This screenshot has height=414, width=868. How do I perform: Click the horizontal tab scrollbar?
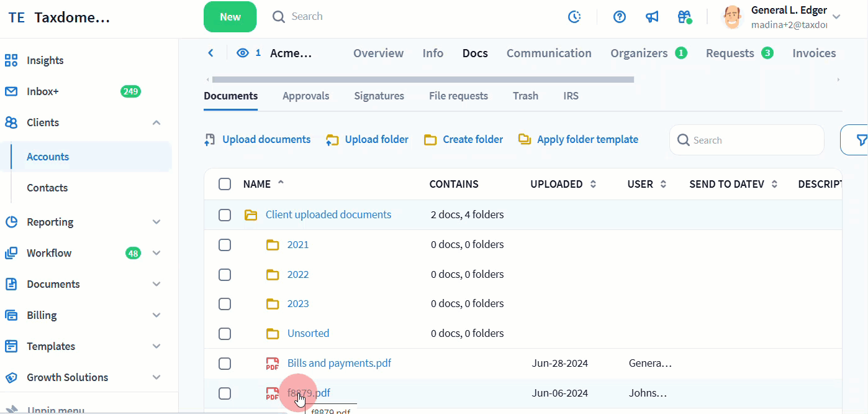(422, 80)
